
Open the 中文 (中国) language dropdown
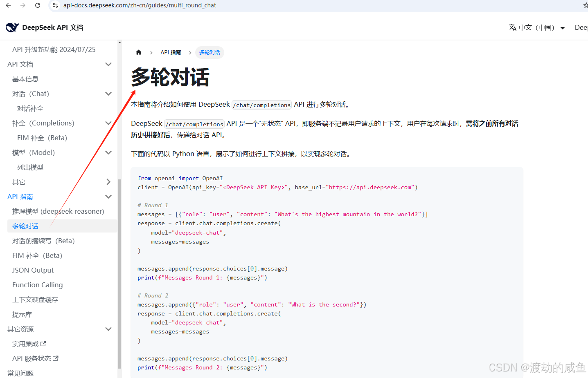coord(537,27)
